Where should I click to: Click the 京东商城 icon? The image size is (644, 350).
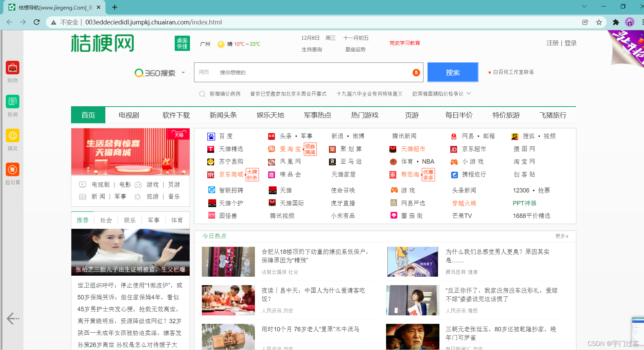pos(211,175)
